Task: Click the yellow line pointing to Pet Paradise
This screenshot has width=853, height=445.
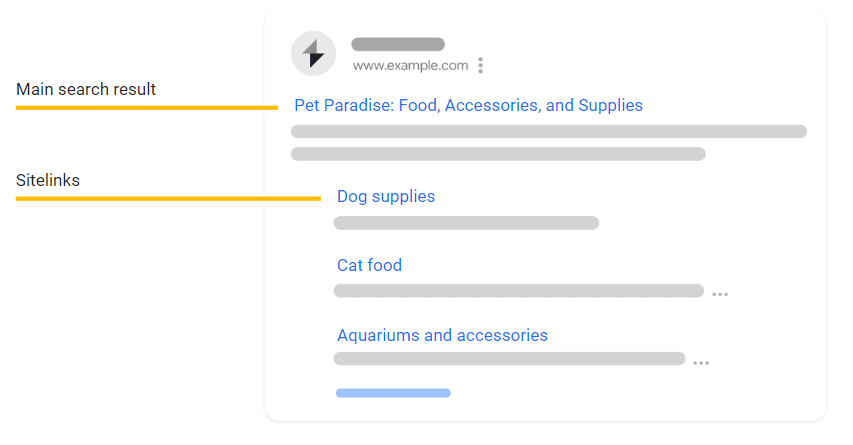Action: tap(147, 108)
